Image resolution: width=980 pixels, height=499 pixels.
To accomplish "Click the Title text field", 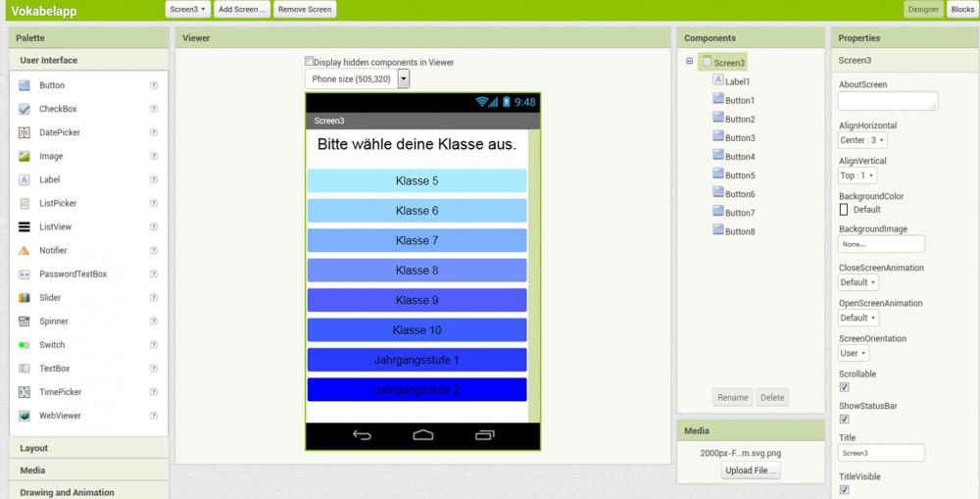I will click(881, 453).
